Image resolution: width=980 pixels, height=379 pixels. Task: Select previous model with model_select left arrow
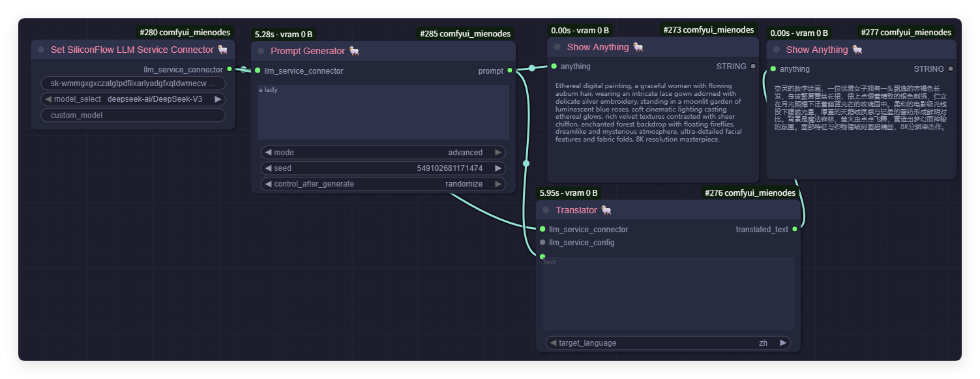click(48, 99)
